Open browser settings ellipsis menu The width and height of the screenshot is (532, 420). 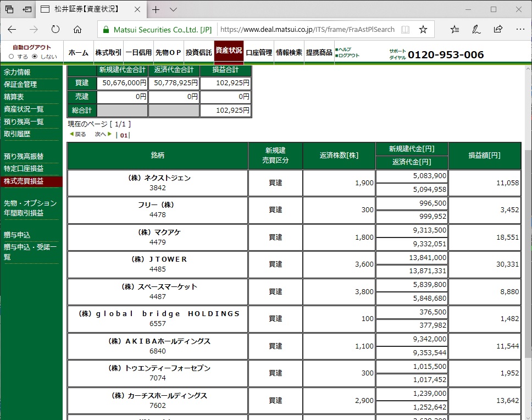[519, 30]
